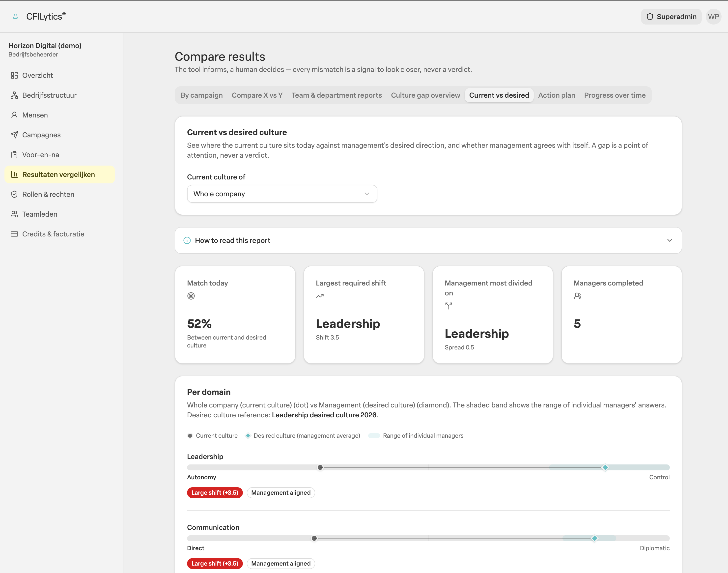Click the split-arrows icon in Management most divided
Viewport: 728px width, 573px height.
pyautogui.click(x=449, y=306)
